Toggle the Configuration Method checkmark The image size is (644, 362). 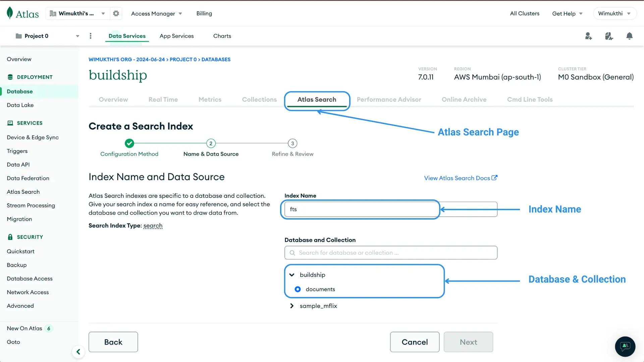click(x=129, y=143)
